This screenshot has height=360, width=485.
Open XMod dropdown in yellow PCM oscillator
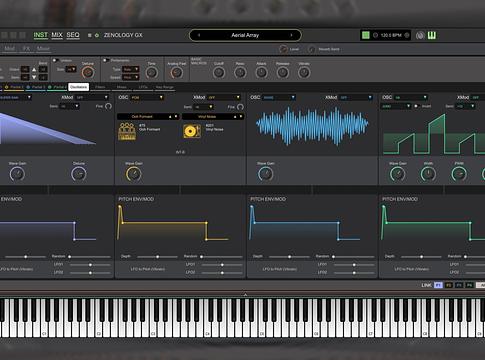(x=224, y=97)
